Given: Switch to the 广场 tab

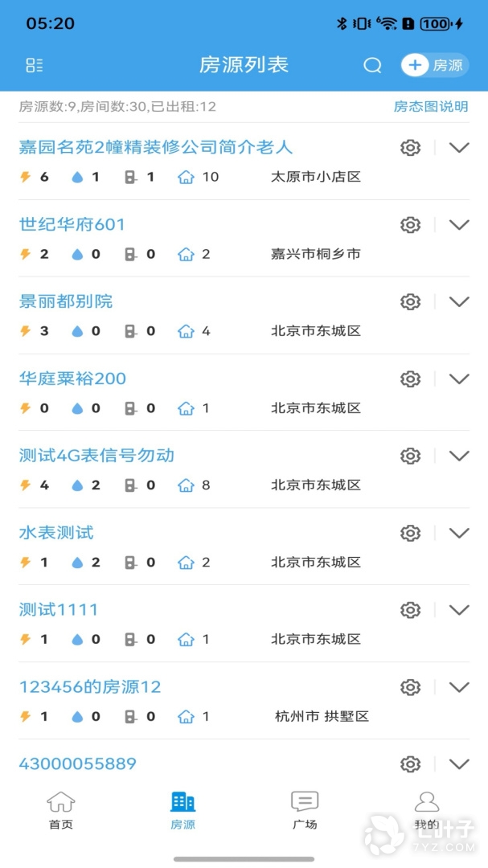Looking at the screenshot, I should 305,806.
